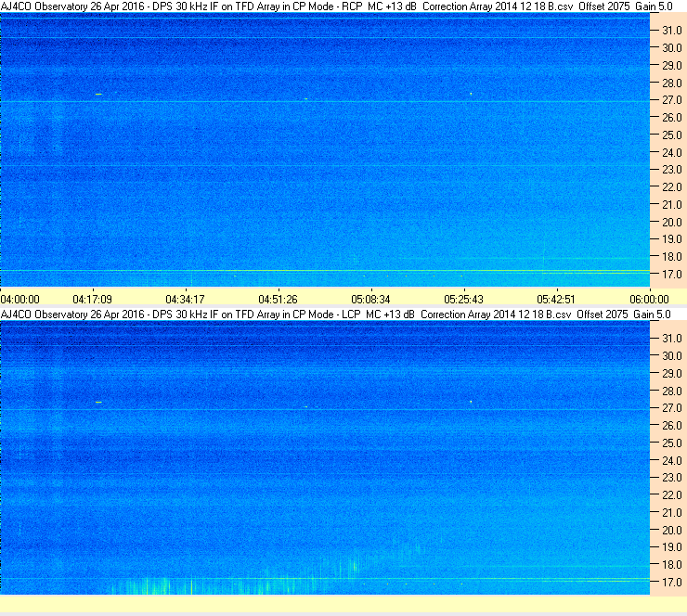Pick the 23.0 frequency label on LCP axis
Screen dimensions: 687x616
tap(672, 478)
